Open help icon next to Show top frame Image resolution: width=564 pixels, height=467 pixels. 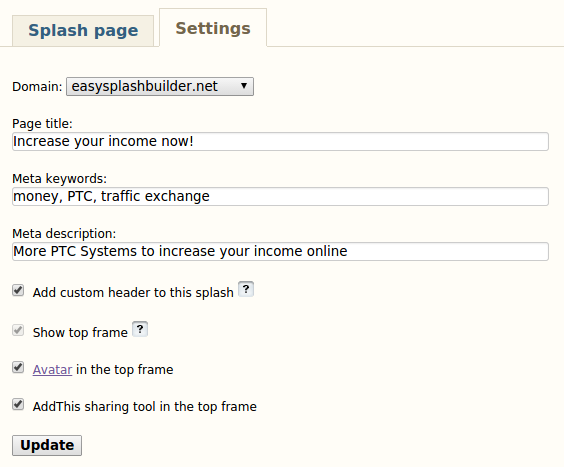pyautogui.click(x=140, y=329)
